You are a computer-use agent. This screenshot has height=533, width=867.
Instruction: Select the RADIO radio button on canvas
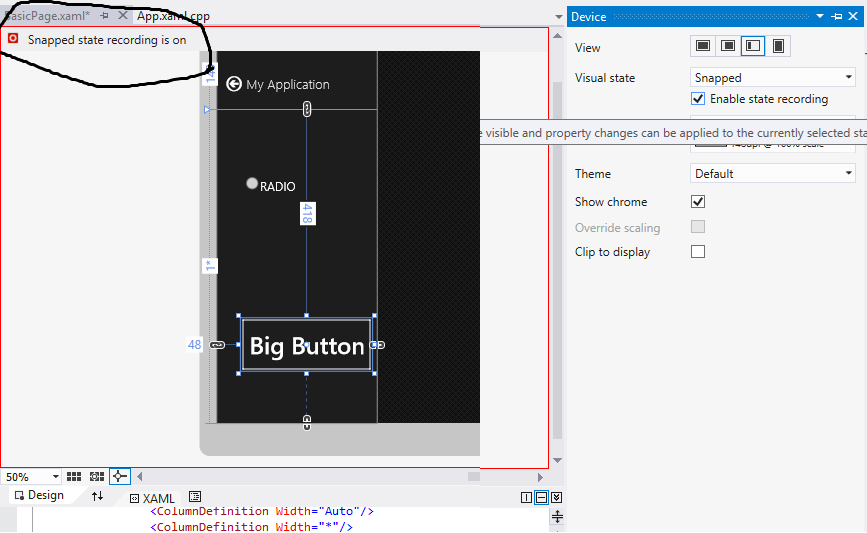(252, 184)
